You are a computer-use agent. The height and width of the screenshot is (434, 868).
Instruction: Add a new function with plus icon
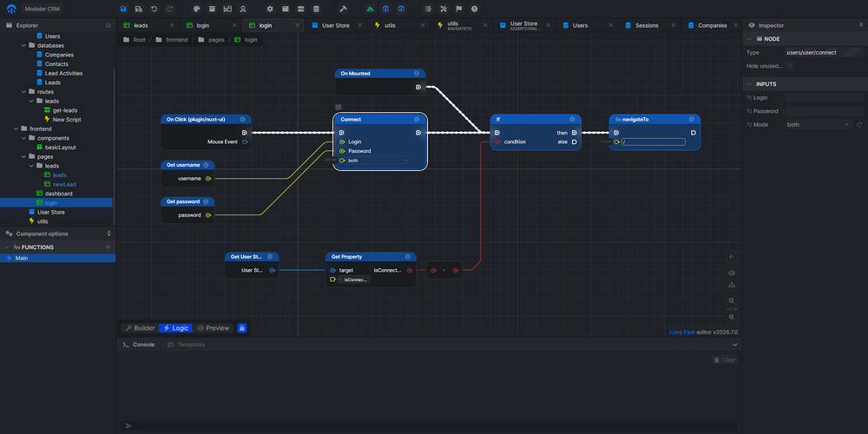(x=108, y=247)
